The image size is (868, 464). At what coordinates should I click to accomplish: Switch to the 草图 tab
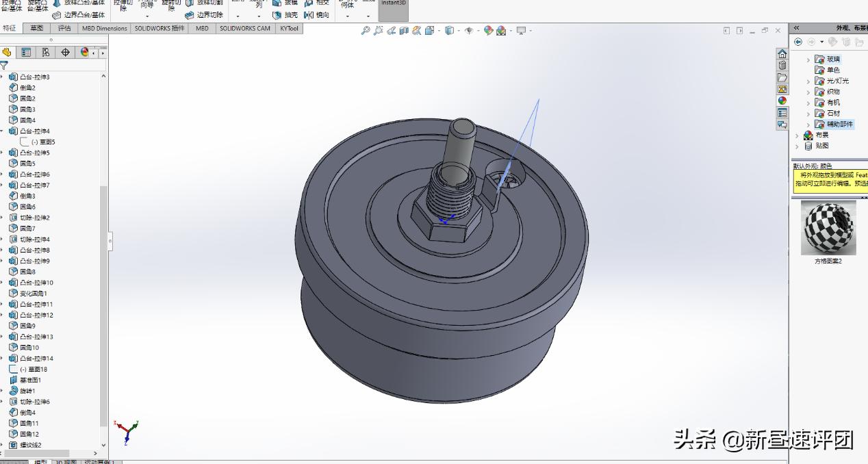coord(36,28)
